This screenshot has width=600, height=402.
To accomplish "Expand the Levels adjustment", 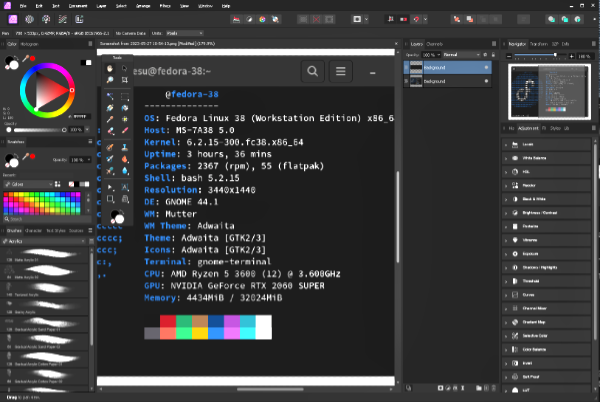I will pos(506,145).
